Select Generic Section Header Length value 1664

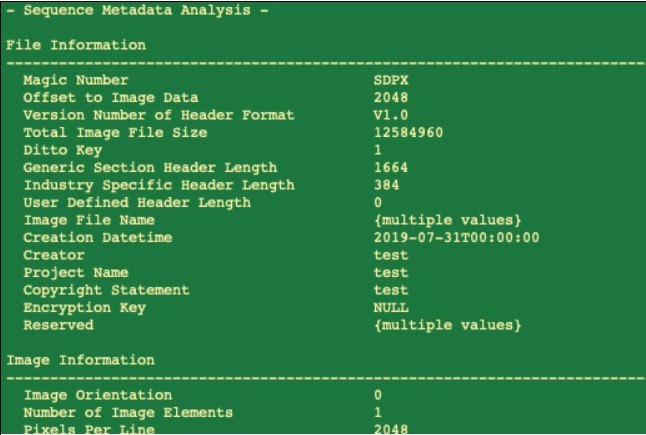pyautogui.click(x=391, y=167)
